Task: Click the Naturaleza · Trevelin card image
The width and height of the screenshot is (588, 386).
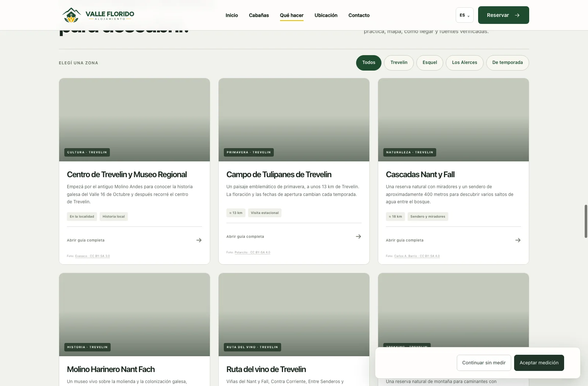Action: pyautogui.click(x=453, y=120)
